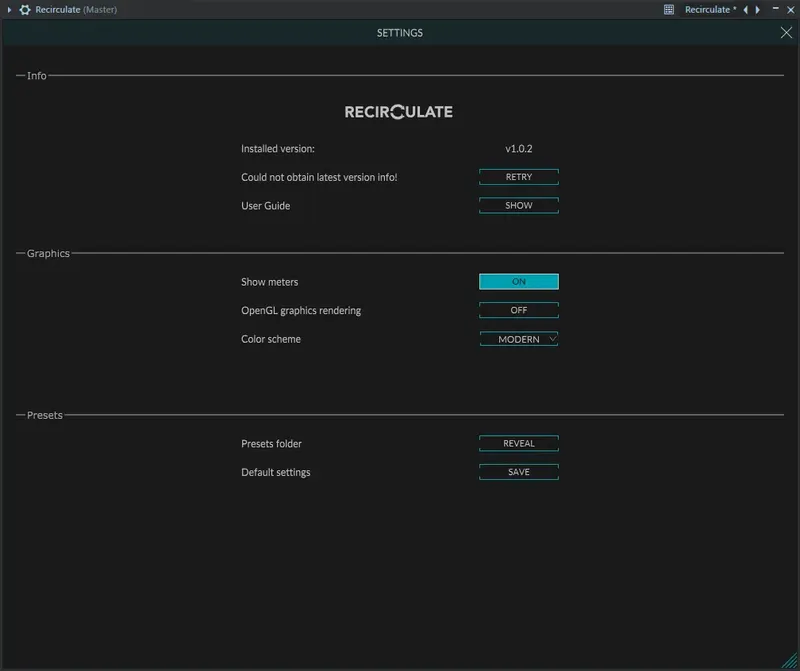Click the Info section heading
800x671 pixels.
[x=36, y=76]
